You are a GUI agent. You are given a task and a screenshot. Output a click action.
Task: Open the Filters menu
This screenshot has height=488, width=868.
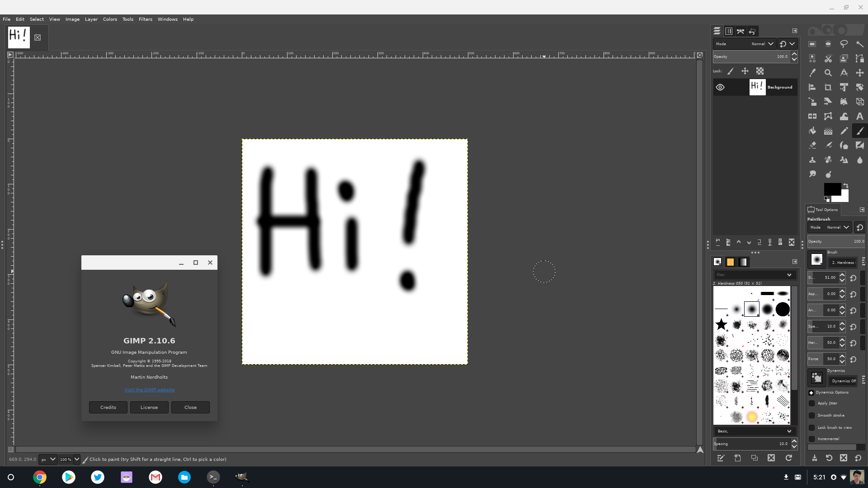coord(145,19)
